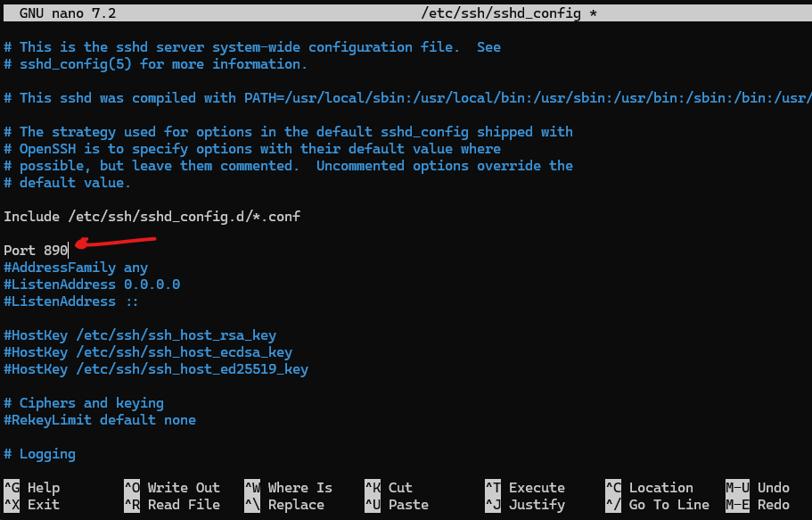This screenshot has width=812, height=520.
Task: Click the #AddressFamily any line
Action: coord(76,268)
